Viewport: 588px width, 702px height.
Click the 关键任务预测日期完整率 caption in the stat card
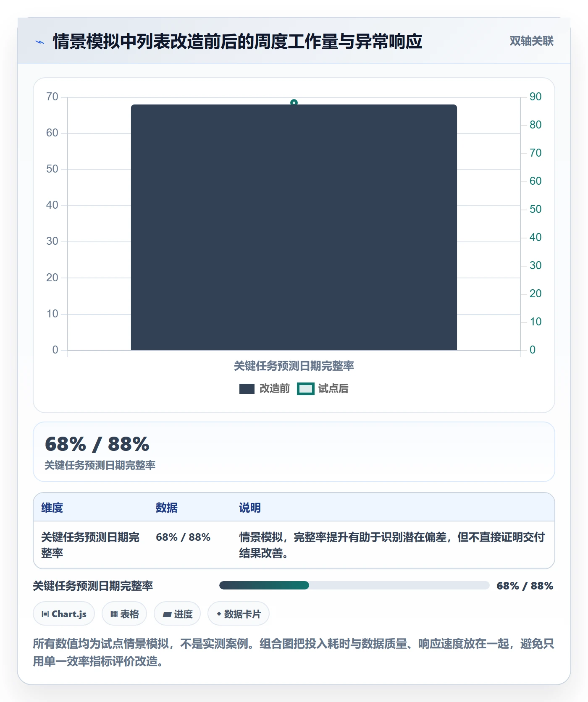coord(100,465)
